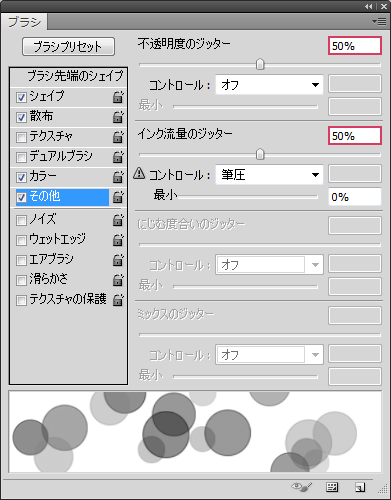Open the panel flyout menu icon
Image resolution: width=391 pixels, height=500 pixels.
pyautogui.click(x=379, y=22)
